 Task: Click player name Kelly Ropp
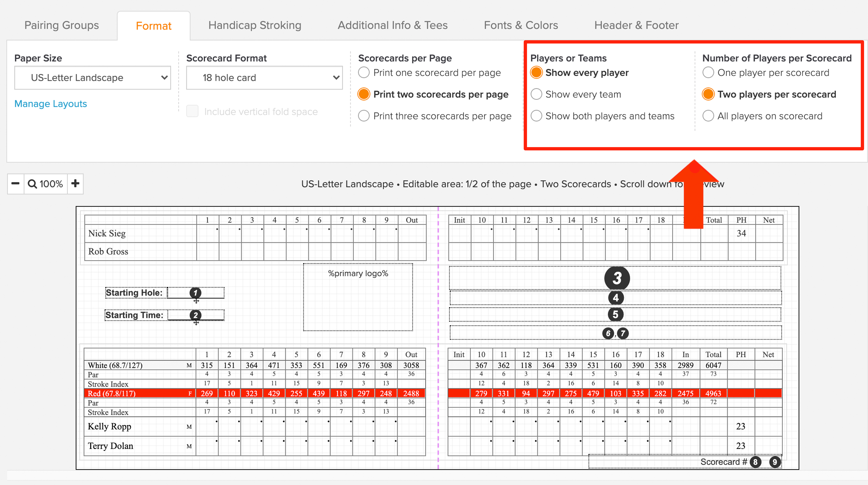(110, 427)
